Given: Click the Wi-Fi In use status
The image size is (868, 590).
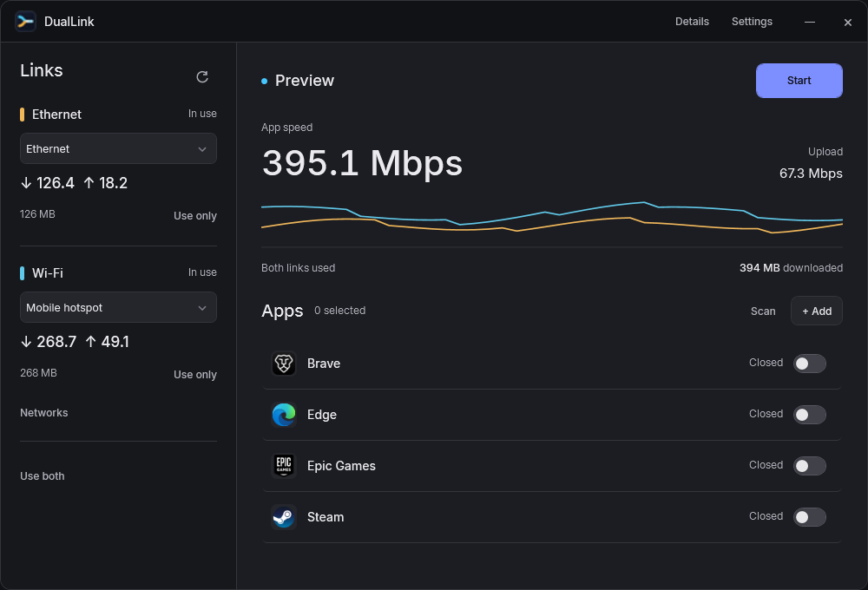Looking at the screenshot, I should (x=202, y=272).
